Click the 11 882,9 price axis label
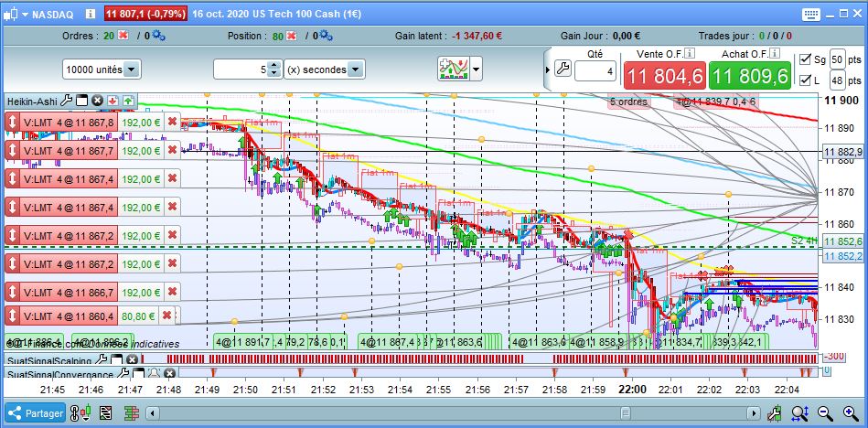Image resolution: width=868 pixels, height=428 pixels. (842, 152)
